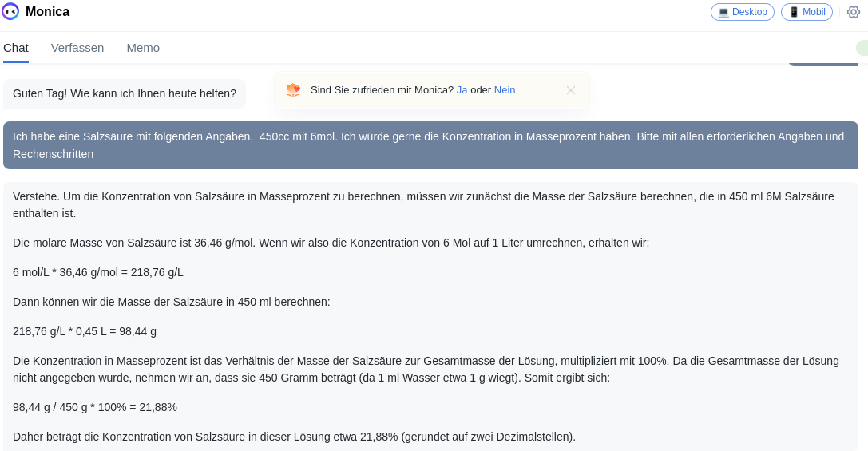Click the '98,44 g / 450 g' result line

pyautogui.click(x=95, y=407)
